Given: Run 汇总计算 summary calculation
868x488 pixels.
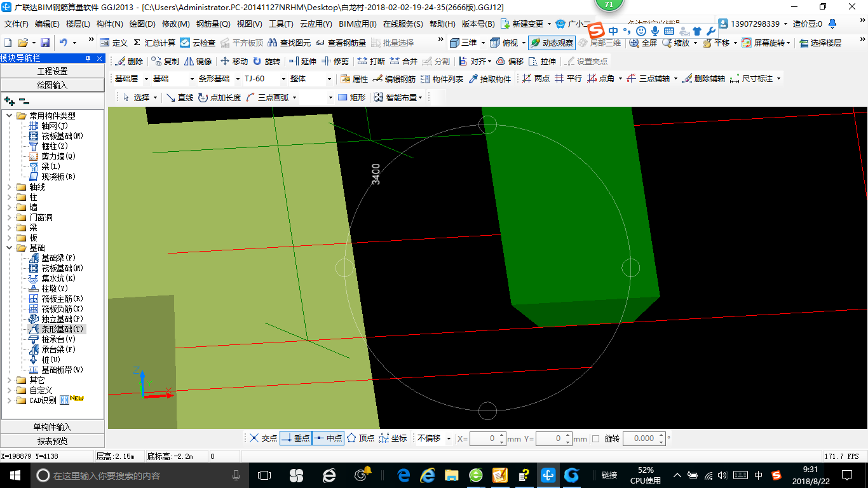Looking at the screenshot, I should click(x=154, y=43).
